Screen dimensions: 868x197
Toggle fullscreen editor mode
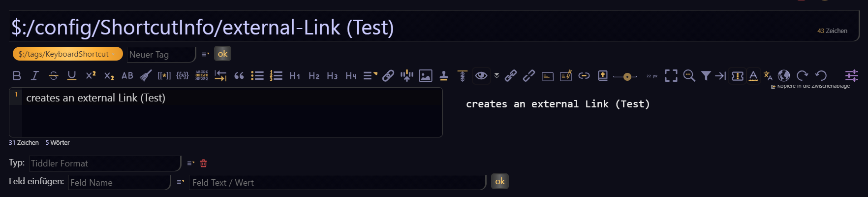[x=671, y=76]
